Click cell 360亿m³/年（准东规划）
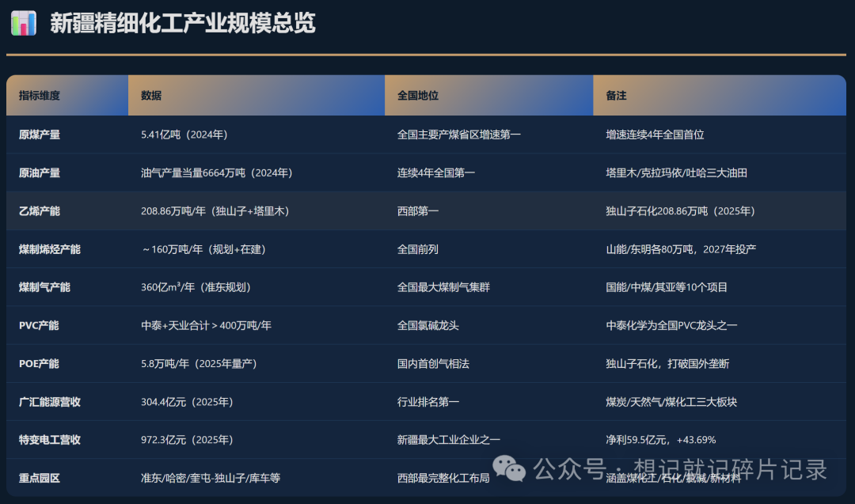The width and height of the screenshot is (855, 504). point(196,287)
